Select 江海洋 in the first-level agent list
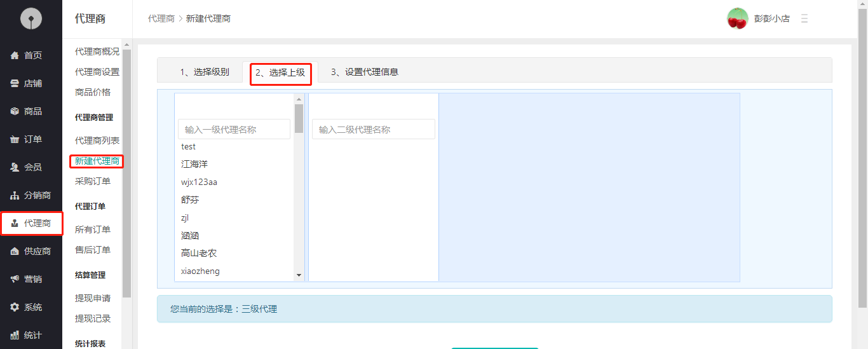868x349 pixels. 194,164
